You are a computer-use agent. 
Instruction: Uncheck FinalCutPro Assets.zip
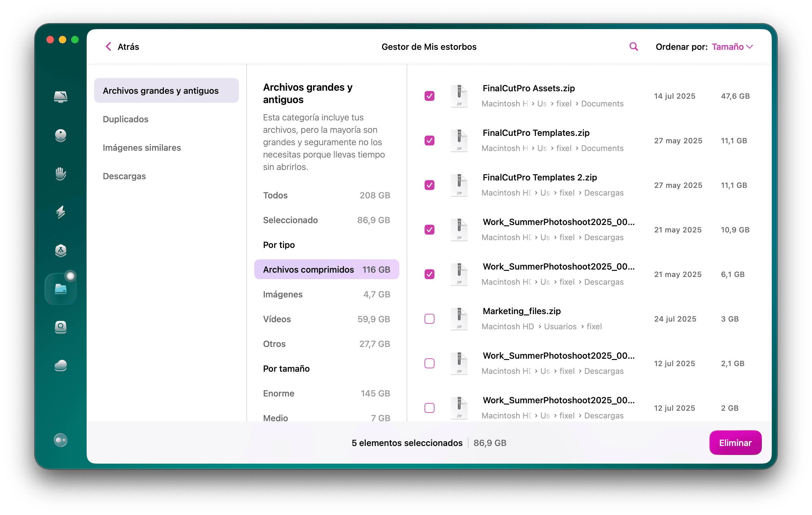(x=429, y=96)
